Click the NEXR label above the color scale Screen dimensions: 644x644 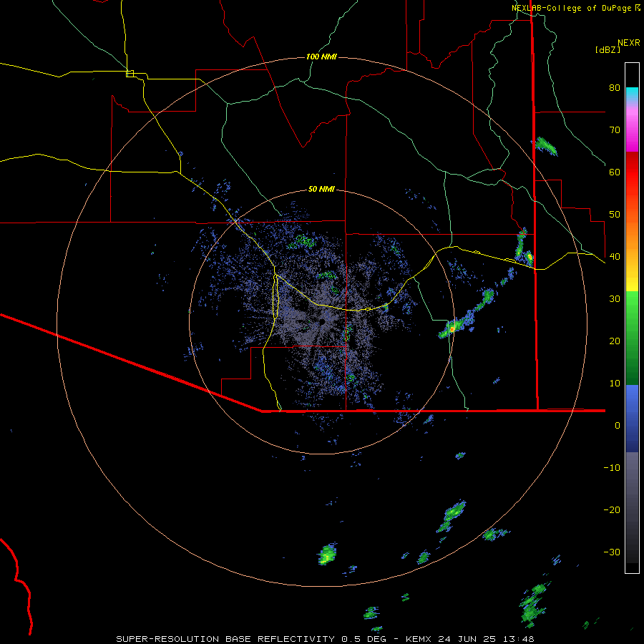pyautogui.click(x=628, y=43)
